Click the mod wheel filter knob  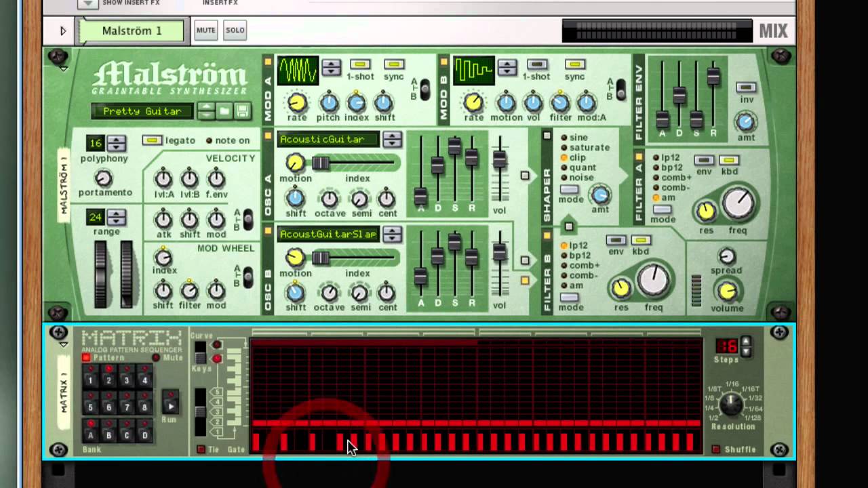click(x=190, y=291)
